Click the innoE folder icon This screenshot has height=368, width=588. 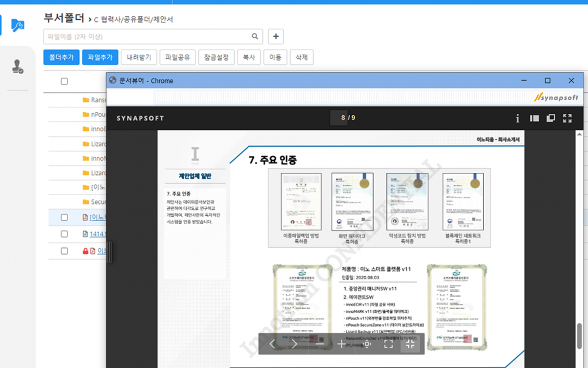pos(86,129)
